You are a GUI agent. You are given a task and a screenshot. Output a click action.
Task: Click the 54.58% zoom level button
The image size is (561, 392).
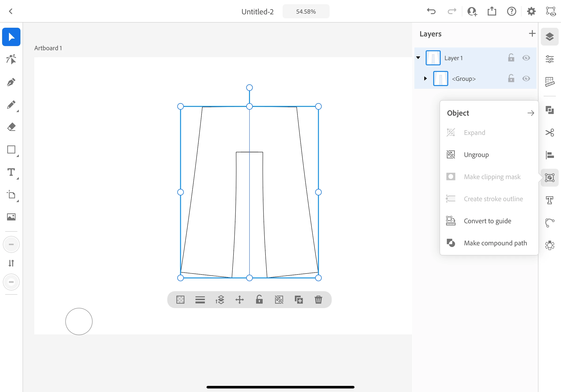pos(306,12)
